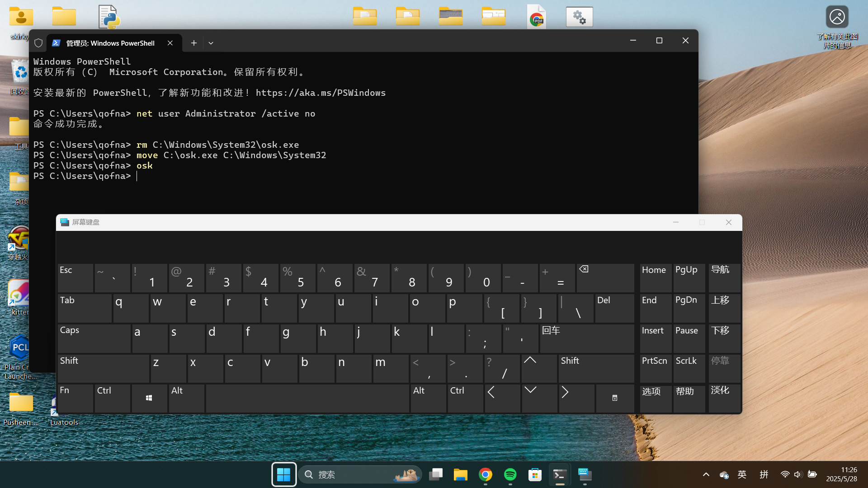This screenshot has height=488, width=868.
Task: Click the 淡化 fade key
Action: click(724, 398)
